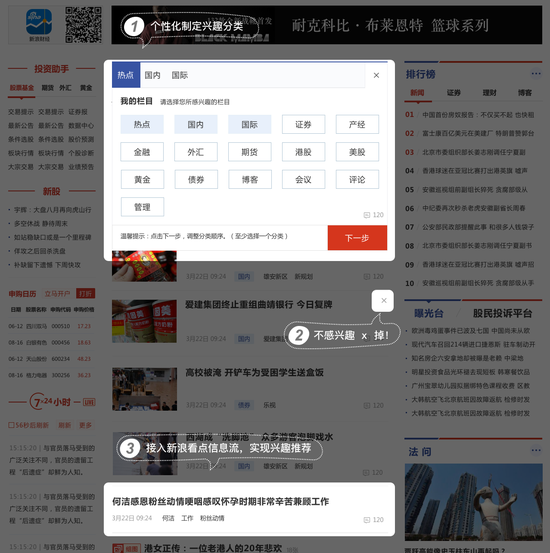
Task: Enable the 56秒后刷新 auto-refresh checkbox
Action: pos(11,425)
